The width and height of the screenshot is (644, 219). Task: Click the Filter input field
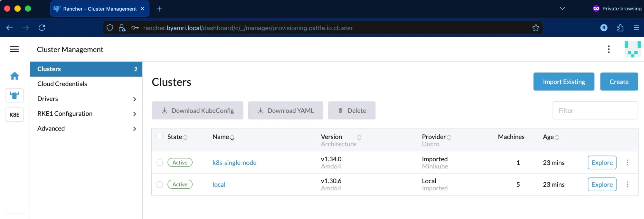595,110
